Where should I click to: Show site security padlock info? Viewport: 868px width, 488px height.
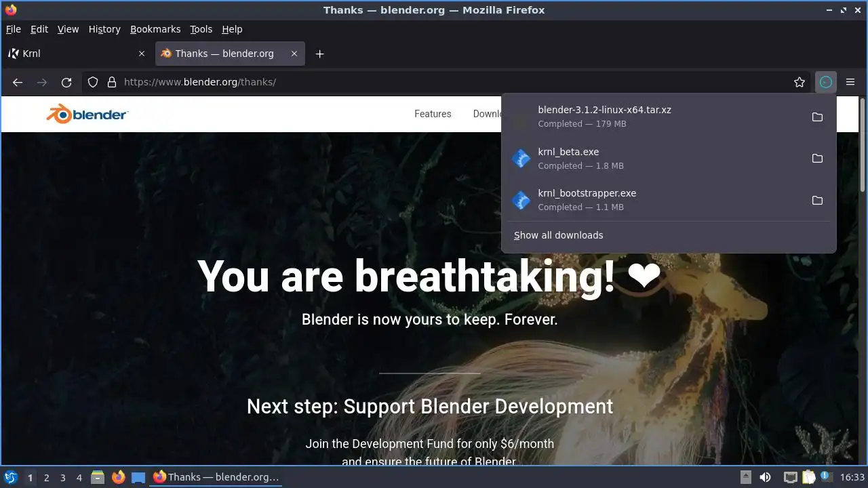(x=112, y=82)
